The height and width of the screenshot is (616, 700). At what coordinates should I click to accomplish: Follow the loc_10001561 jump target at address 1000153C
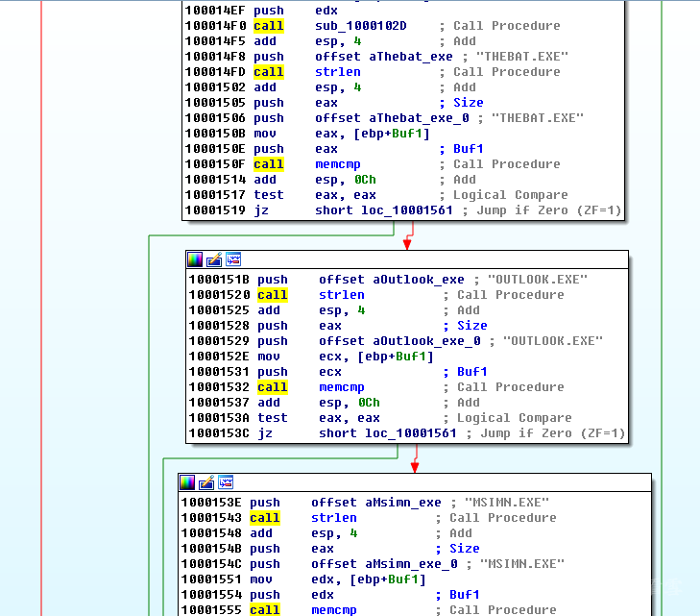click(x=411, y=433)
